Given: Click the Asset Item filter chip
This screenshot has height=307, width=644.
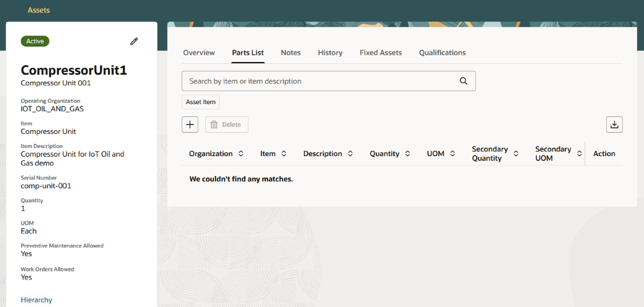Looking at the screenshot, I should [200, 102].
